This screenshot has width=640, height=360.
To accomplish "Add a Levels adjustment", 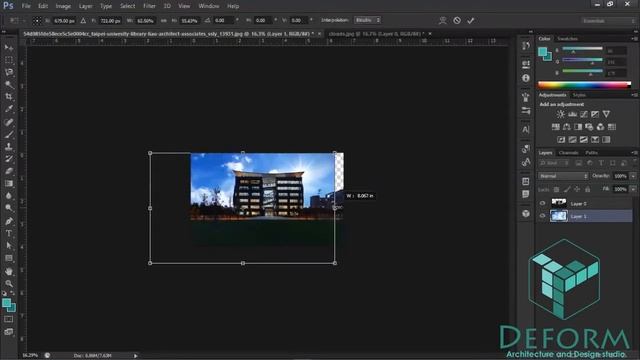I will coord(572,114).
